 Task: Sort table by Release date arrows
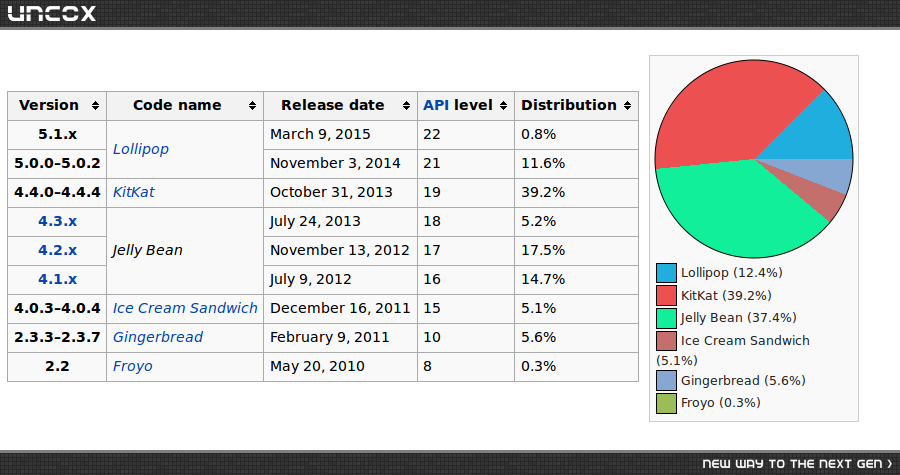click(406, 106)
